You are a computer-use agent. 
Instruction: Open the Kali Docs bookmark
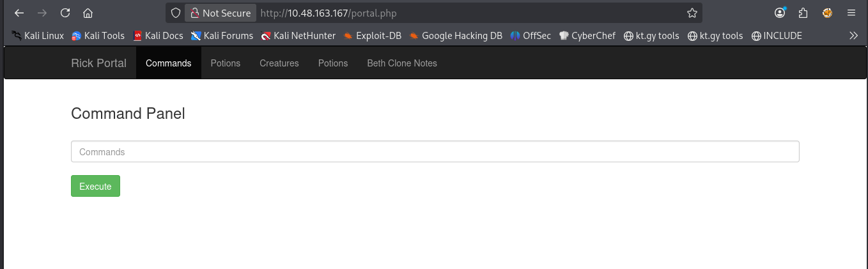click(158, 36)
